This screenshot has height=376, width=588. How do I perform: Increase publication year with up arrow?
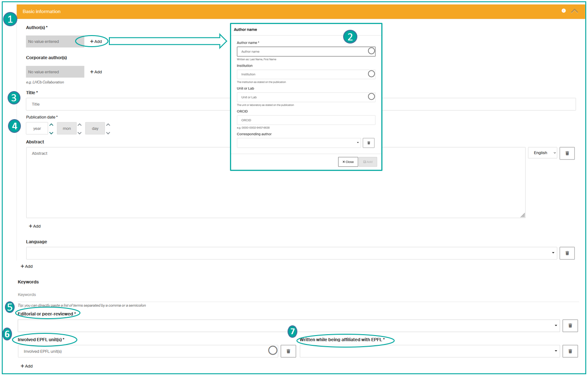coord(52,125)
